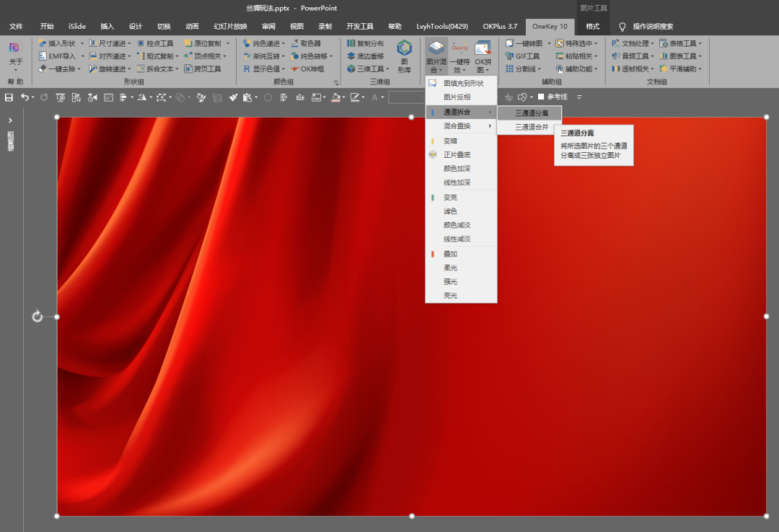The height and width of the screenshot is (532, 779).
Task: Click the font color A button
Action: [374, 97]
